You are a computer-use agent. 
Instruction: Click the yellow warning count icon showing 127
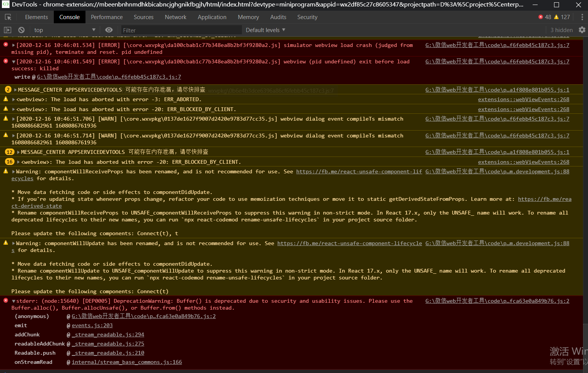coord(556,17)
